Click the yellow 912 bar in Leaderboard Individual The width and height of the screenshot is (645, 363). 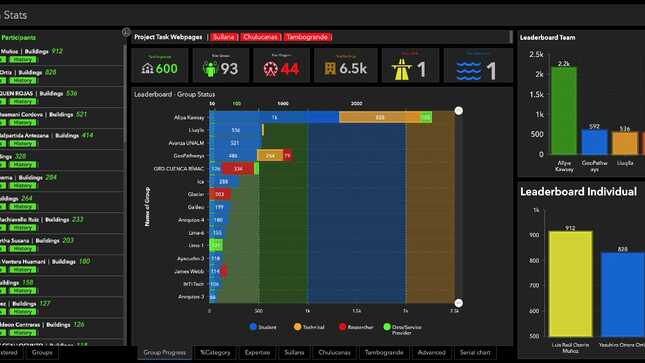(571, 284)
